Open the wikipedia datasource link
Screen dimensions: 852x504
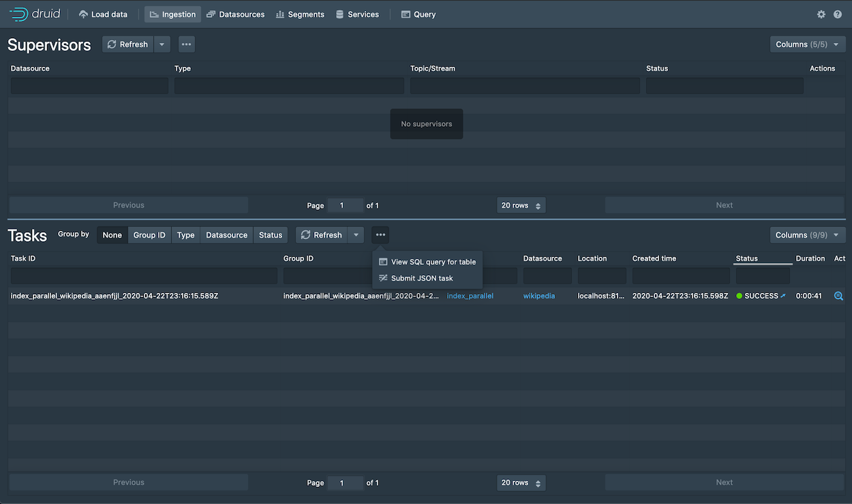coord(539,296)
